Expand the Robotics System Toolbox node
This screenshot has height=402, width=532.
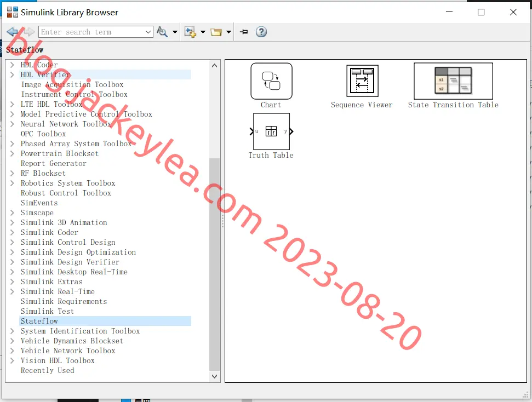(x=12, y=183)
